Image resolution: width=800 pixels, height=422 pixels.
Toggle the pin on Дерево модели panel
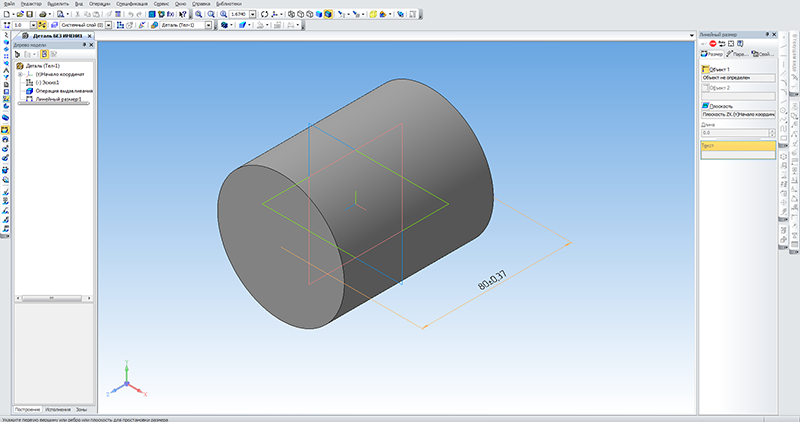(x=85, y=45)
